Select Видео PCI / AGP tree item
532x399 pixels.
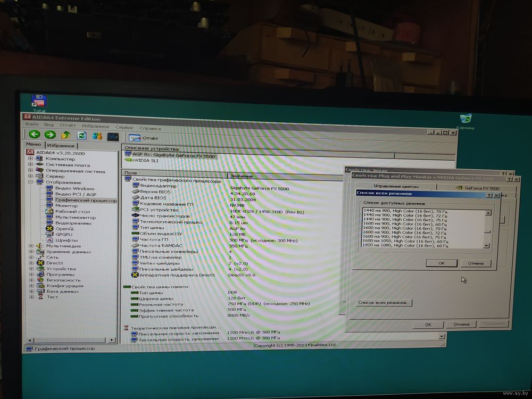76,194
